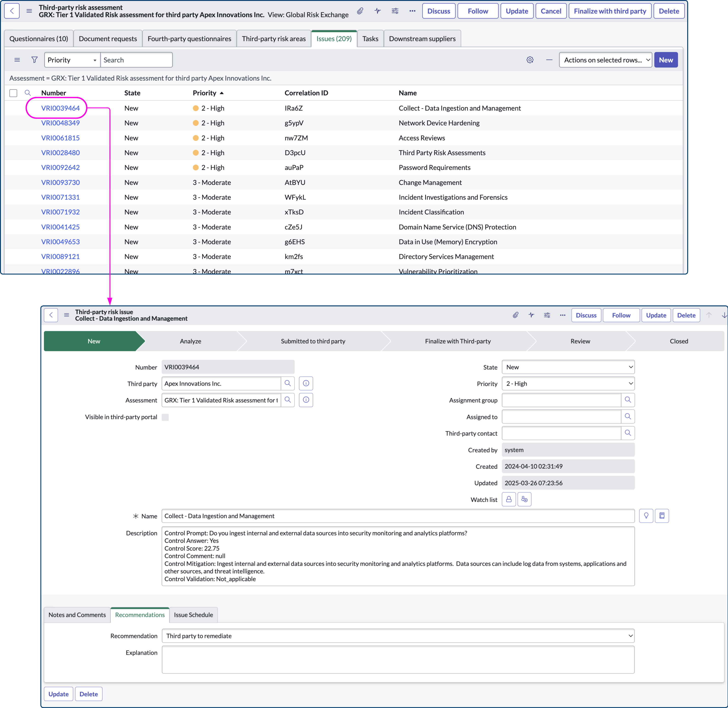Open the Priority search field dropdown
Screen dimensions: 728x708
point(73,60)
